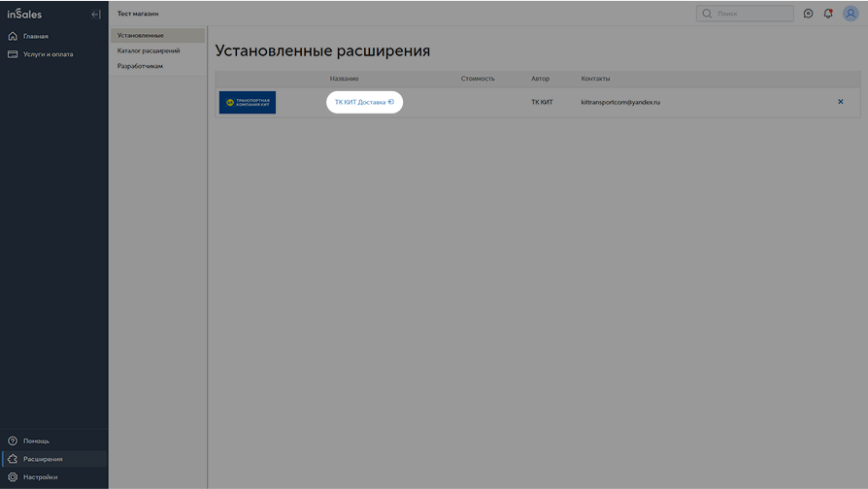Viewport: 868px width, 489px height.
Task: Collapse the left sidebar with arrow icon
Action: point(95,15)
